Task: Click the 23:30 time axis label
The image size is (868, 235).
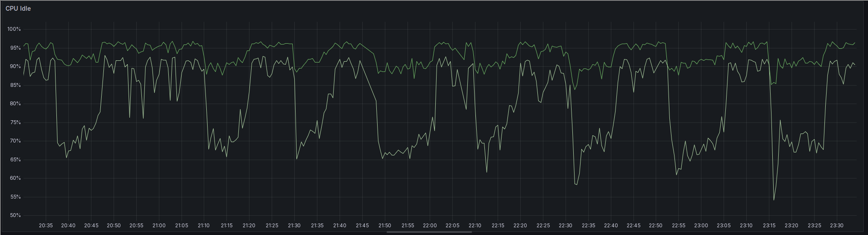Action: 837,226
